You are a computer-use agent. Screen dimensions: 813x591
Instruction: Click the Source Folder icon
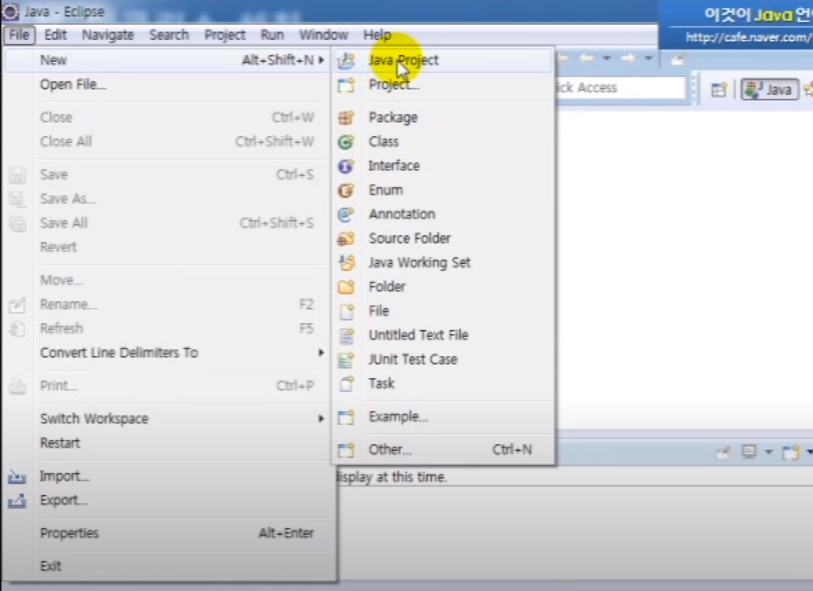click(346, 238)
